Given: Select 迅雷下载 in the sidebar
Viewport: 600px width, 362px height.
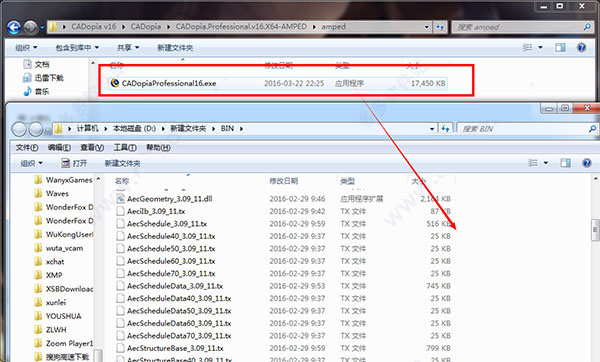Looking at the screenshot, I should 43,78.
